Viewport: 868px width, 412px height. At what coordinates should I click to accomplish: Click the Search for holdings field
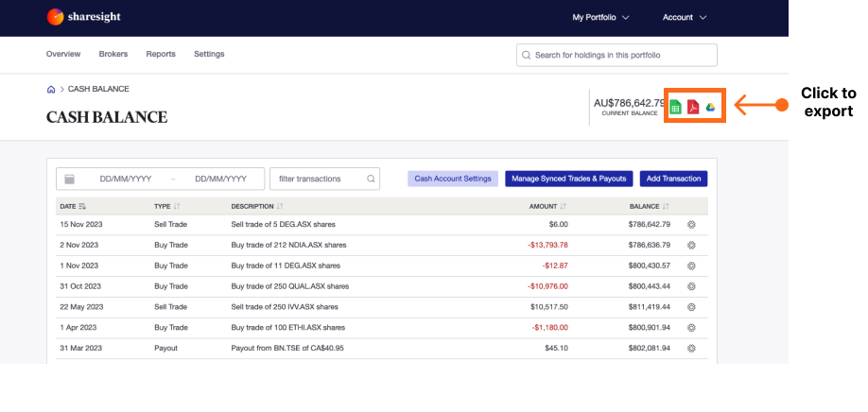[616, 56]
